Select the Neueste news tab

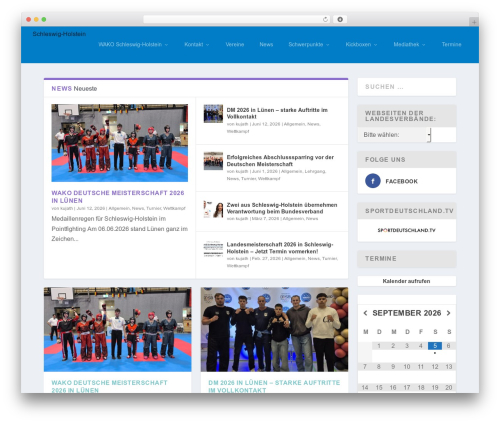click(x=85, y=88)
